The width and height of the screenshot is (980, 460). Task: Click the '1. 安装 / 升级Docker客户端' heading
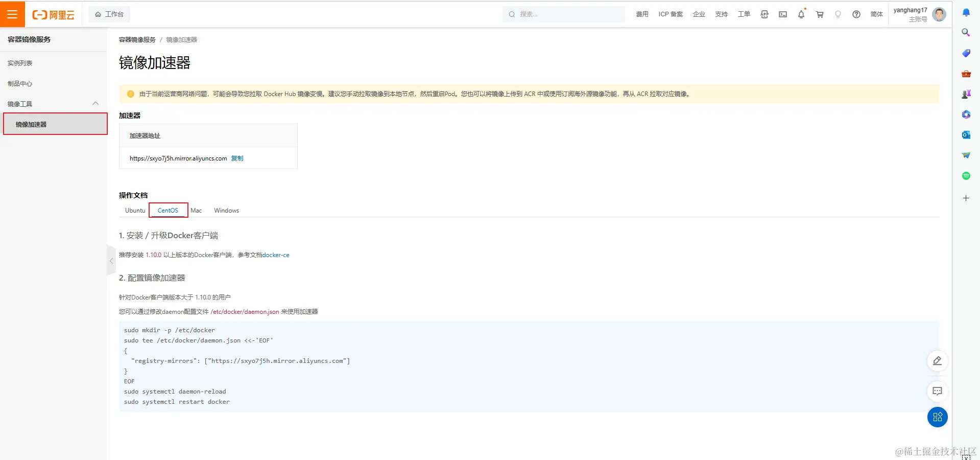[169, 236]
